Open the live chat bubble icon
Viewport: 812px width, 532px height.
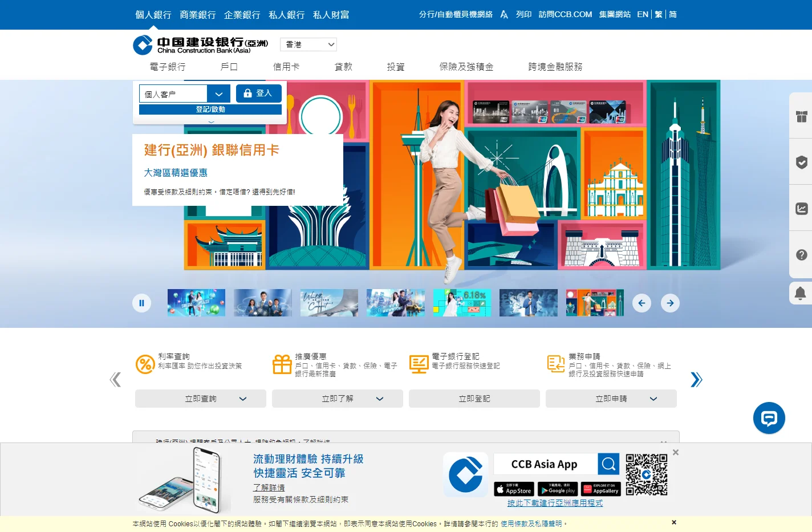pos(769,418)
